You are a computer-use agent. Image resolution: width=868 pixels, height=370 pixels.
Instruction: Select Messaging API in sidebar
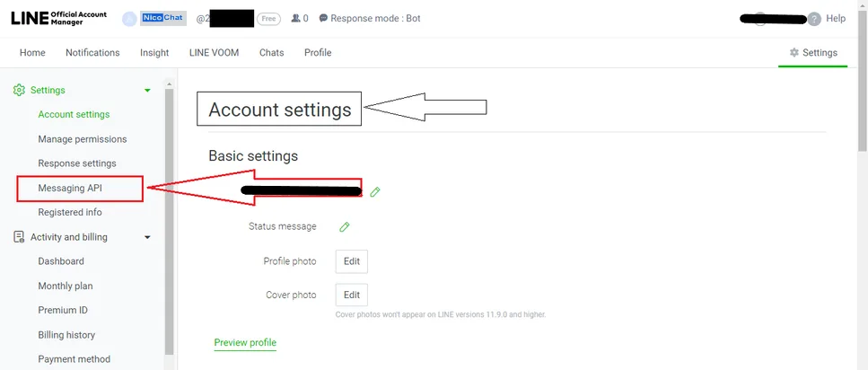tap(70, 189)
